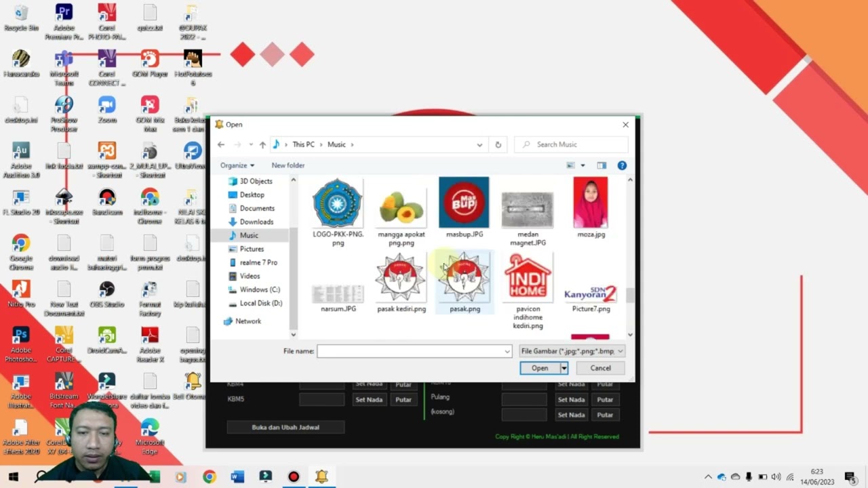Open the bell app taskbar icon
This screenshot has width=868, height=488.
click(x=321, y=477)
